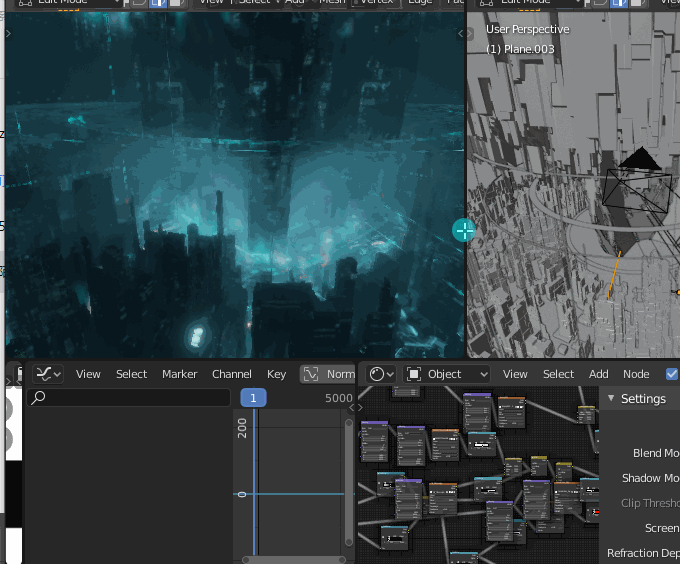680x564 pixels.
Task: Open the Shader Editor Add menu
Action: click(598, 374)
